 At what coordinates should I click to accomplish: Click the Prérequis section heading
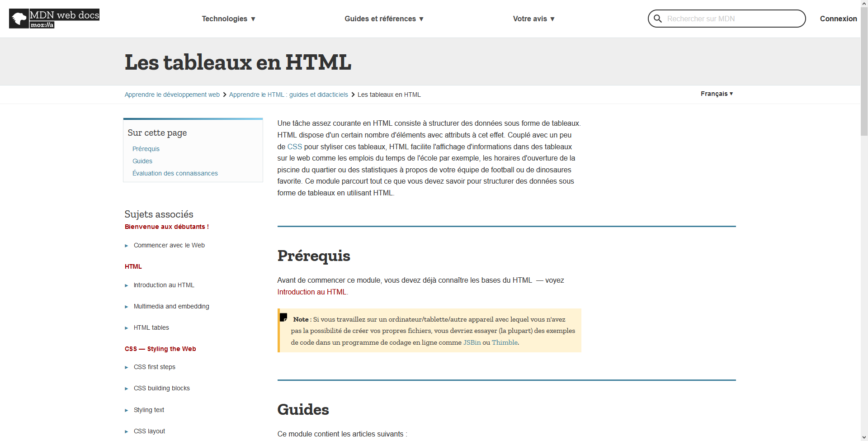314,256
